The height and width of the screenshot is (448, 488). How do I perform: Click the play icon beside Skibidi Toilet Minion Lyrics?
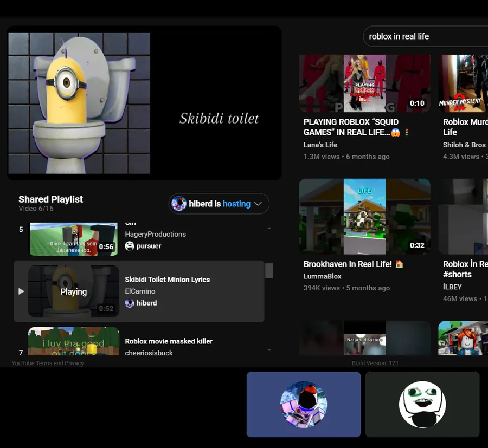coord(21,291)
